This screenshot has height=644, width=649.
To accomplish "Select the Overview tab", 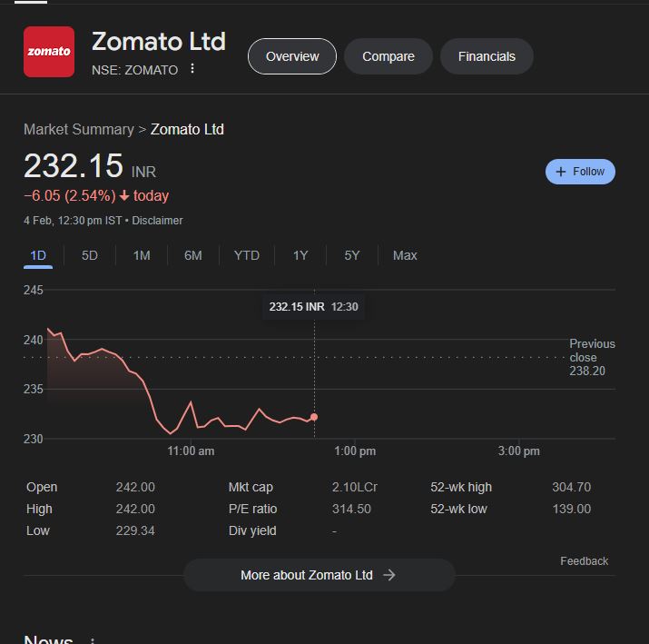I will pos(292,56).
